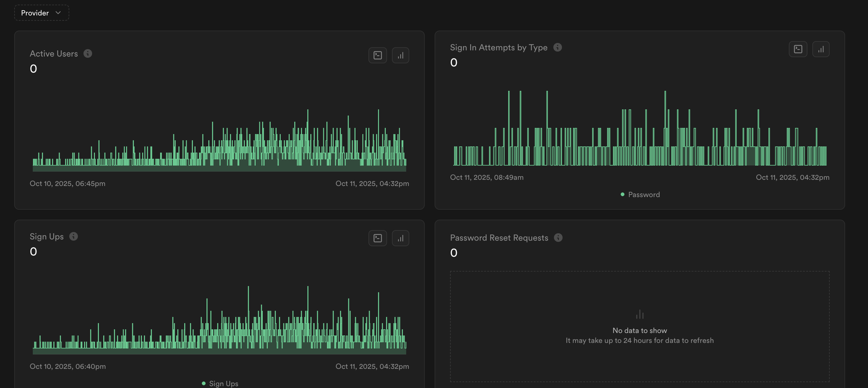Click the chevron arrow beside Provider
868x388 pixels.
point(58,13)
